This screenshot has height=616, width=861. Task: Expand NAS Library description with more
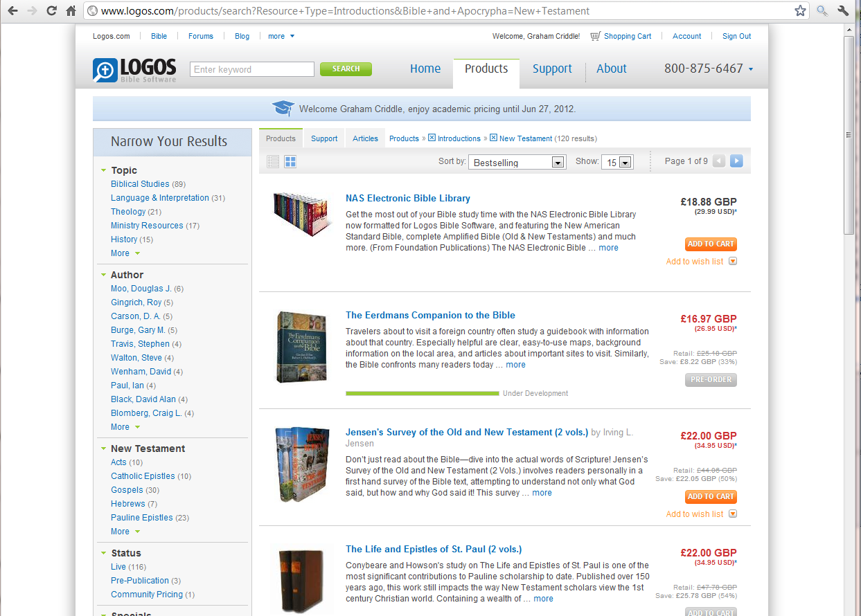(x=608, y=248)
